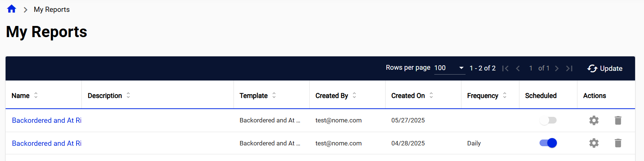Enable scheduling for the 05/27/2025 report

point(548,120)
